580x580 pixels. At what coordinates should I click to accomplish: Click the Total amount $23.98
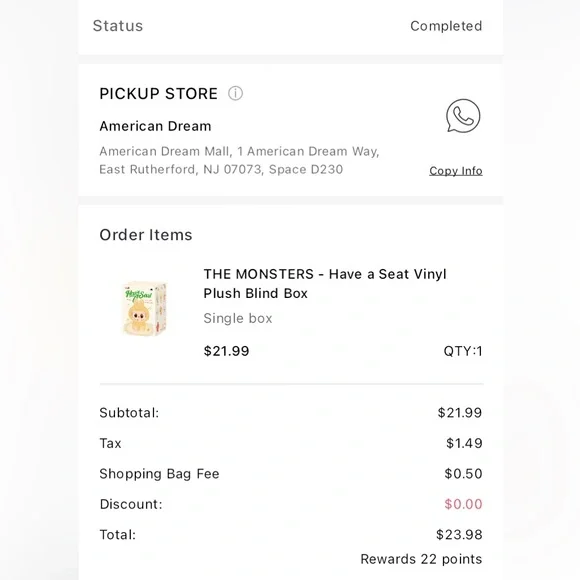459,535
